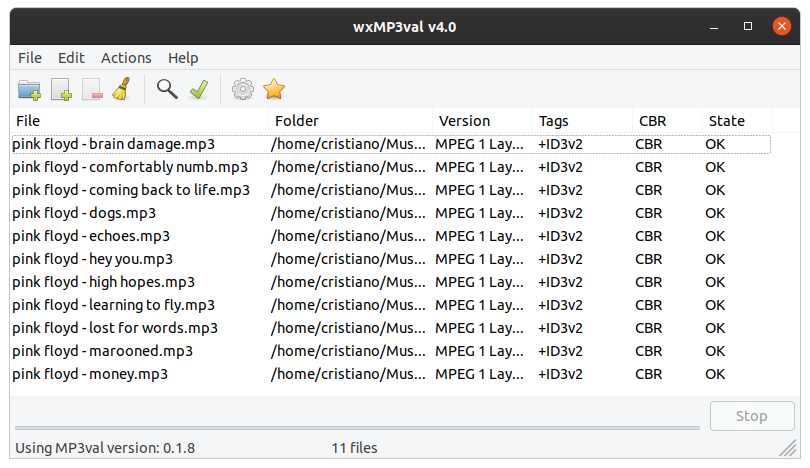The image size is (810, 468).
Task: Click the window resize grip corner
Action: tap(788, 448)
